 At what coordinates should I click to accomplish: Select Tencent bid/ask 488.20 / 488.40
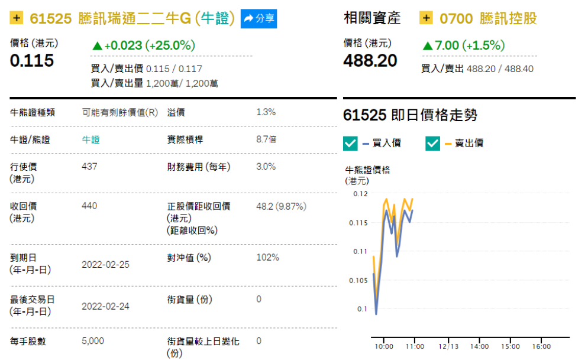[x=500, y=69]
